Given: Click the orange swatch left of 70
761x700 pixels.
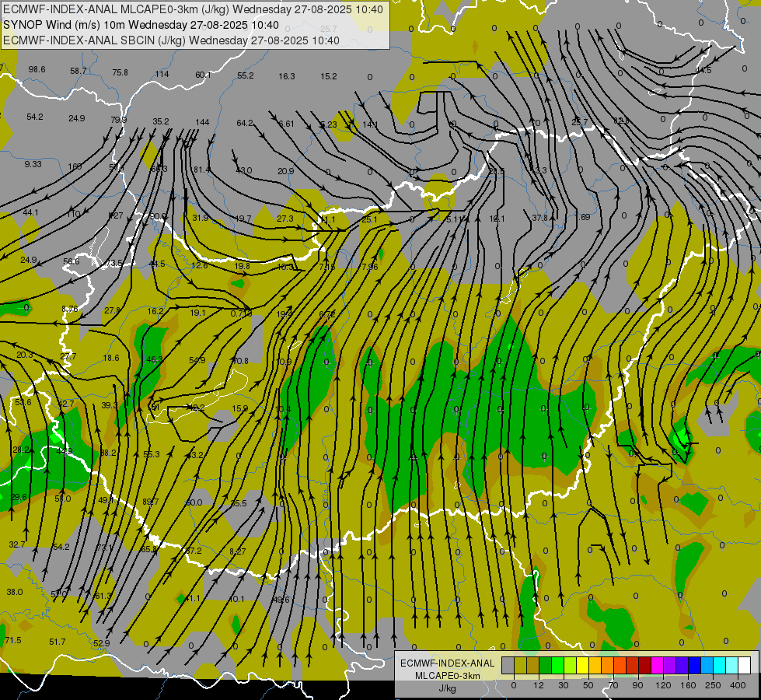Looking at the screenshot, I should [x=608, y=666].
